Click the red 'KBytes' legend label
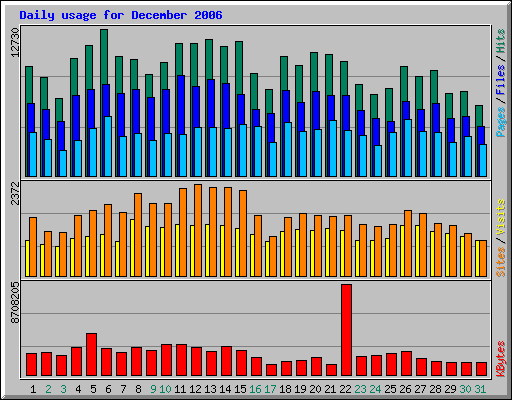 (x=501, y=359)
